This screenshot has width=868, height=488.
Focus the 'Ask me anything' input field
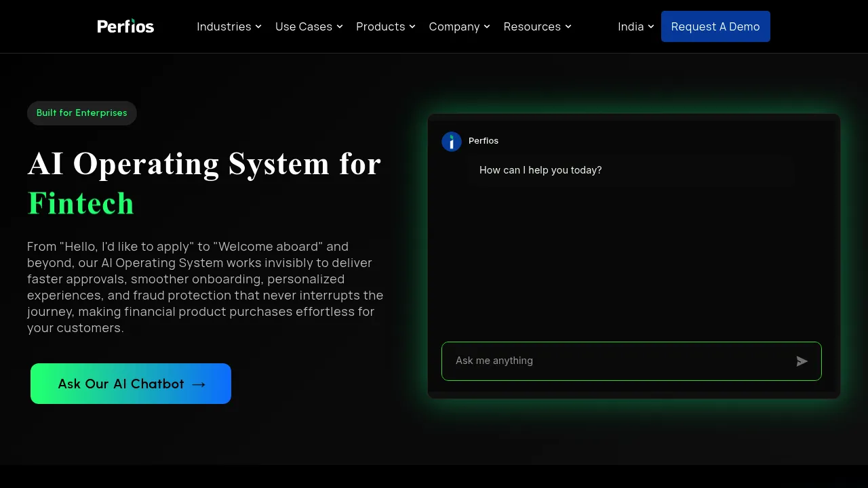coord(631,361)
